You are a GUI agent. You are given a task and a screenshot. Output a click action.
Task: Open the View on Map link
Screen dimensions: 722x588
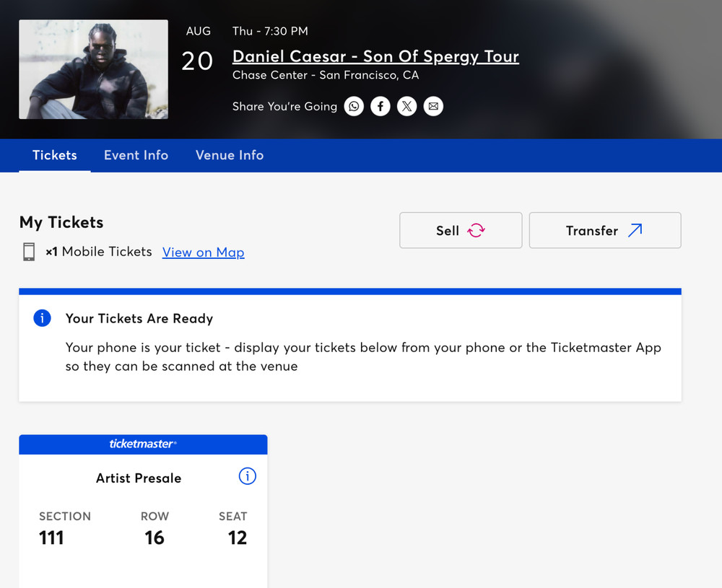click(x=203, y=252)
